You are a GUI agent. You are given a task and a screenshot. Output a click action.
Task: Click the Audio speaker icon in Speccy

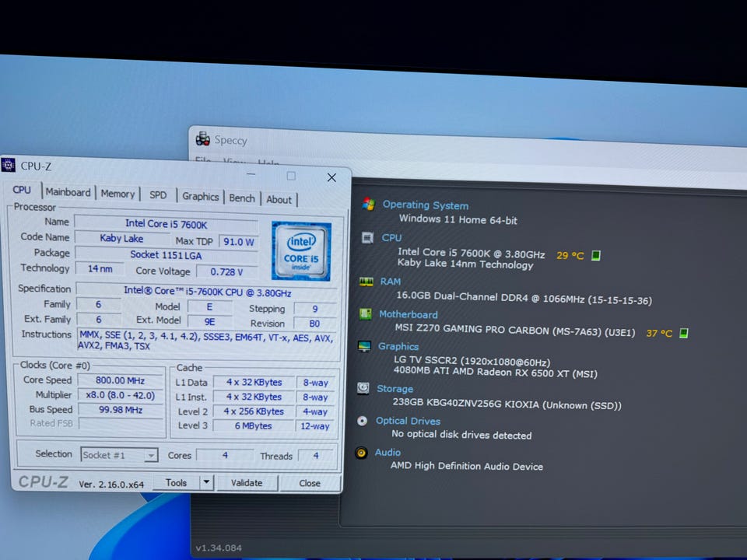361,453
